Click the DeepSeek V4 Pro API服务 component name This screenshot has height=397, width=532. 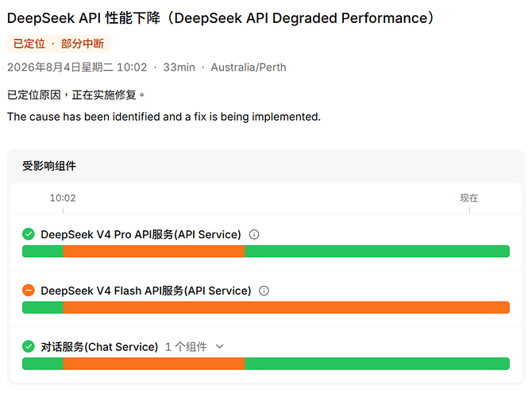click(141, 234)
